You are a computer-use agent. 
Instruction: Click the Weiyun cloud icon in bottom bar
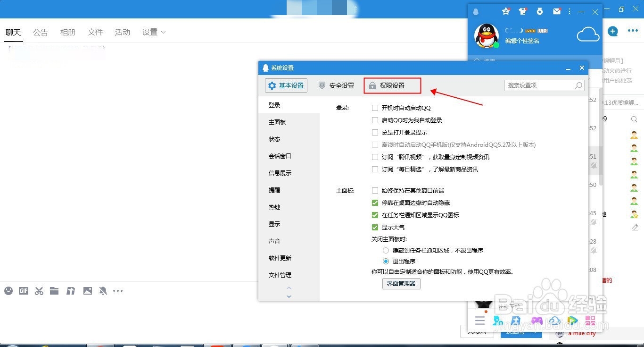pos(554,321)
